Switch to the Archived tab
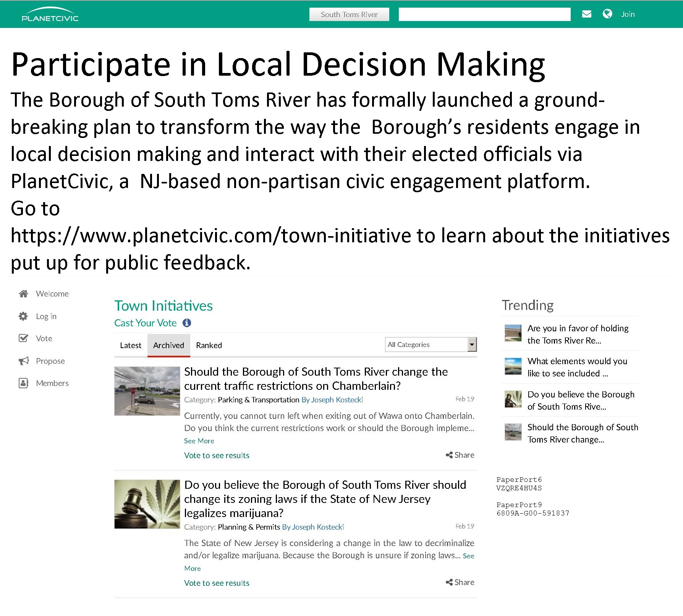 coord(169,345)
